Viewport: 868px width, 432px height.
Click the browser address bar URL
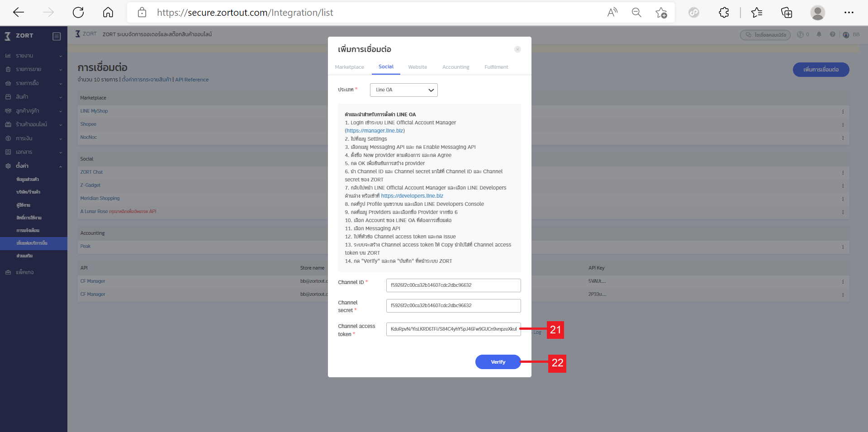[245, 13]
